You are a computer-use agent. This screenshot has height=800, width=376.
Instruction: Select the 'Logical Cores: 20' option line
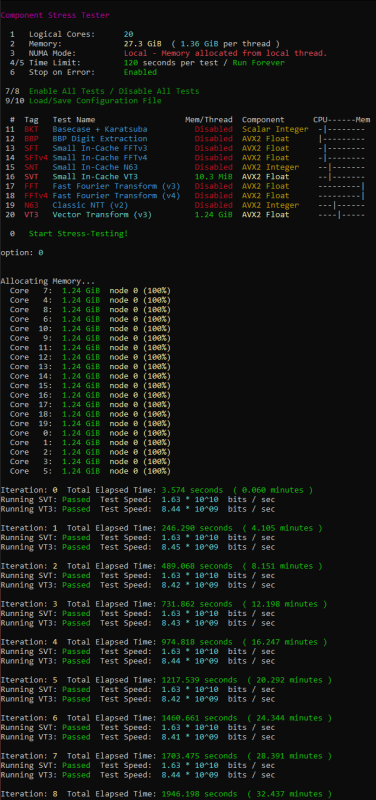[71, 34]
